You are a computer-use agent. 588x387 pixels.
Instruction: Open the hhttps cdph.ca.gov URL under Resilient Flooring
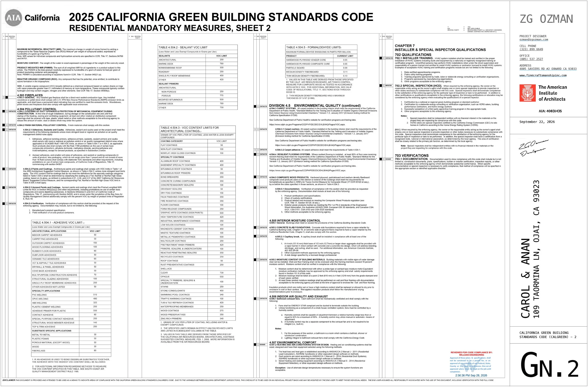click(307, 171)
